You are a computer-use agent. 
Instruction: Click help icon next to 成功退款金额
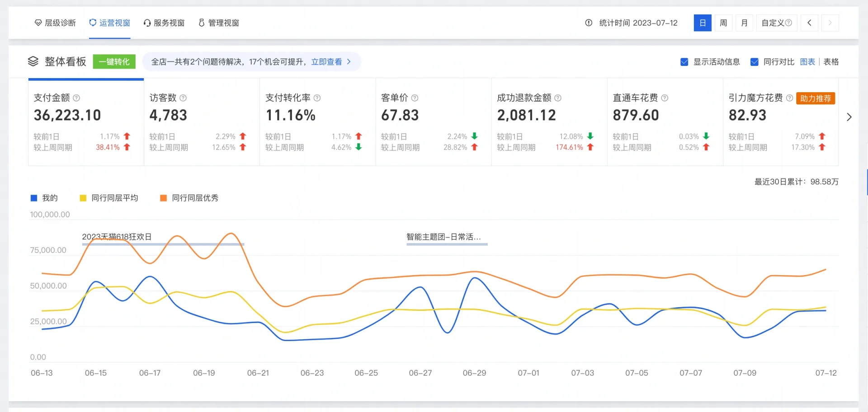click(x=558, y=98)
